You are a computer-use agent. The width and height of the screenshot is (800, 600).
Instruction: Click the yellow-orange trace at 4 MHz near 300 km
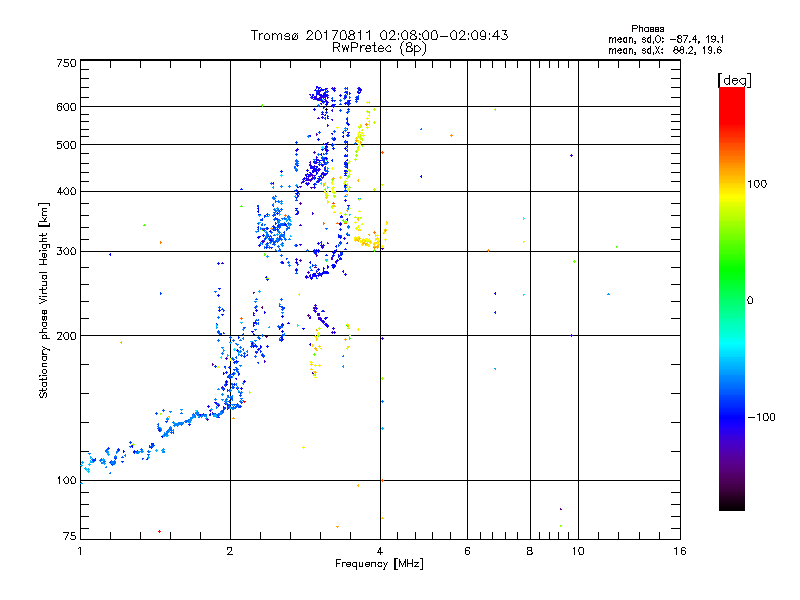pos(370,241)
